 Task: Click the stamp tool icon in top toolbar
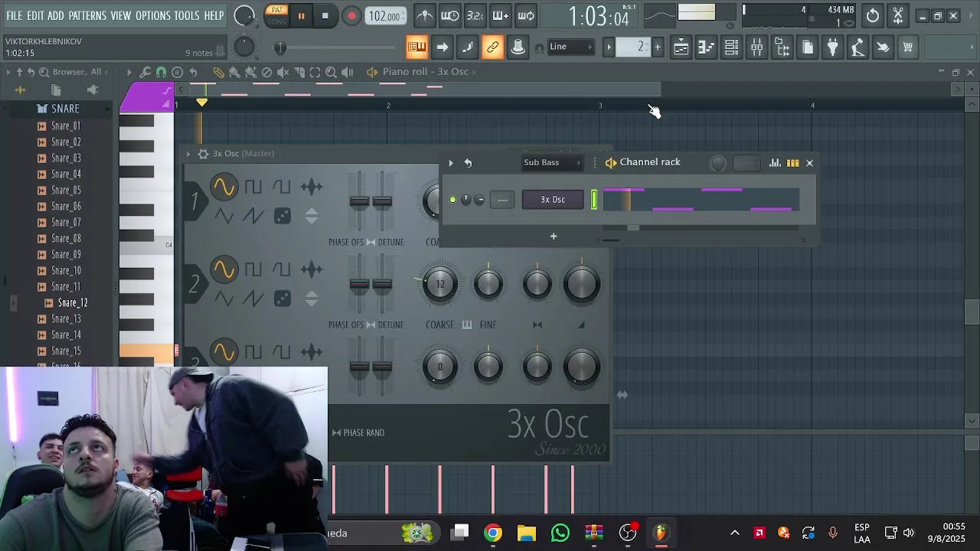518,47
